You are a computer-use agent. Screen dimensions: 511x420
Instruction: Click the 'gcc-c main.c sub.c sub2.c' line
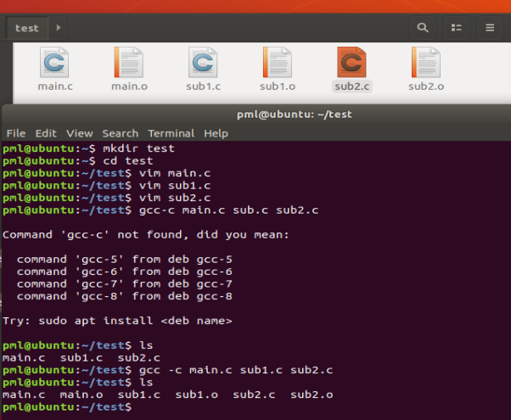pyautogui.click(x=160, y=210)
